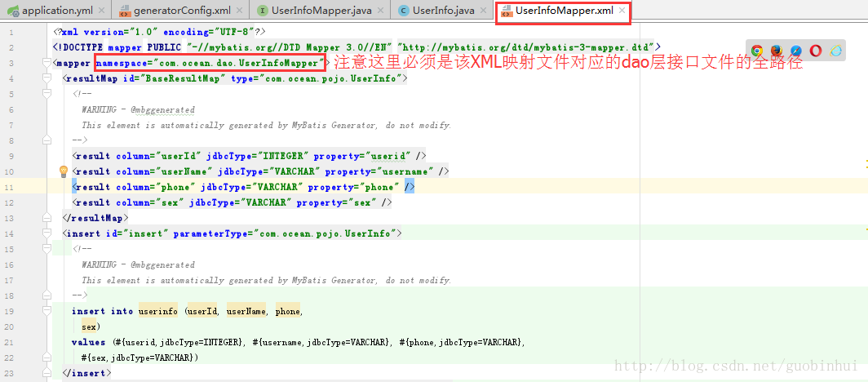The image size is (868, 382).
Task: Close the UserInfo.java tab
Action: coord(484,11)
